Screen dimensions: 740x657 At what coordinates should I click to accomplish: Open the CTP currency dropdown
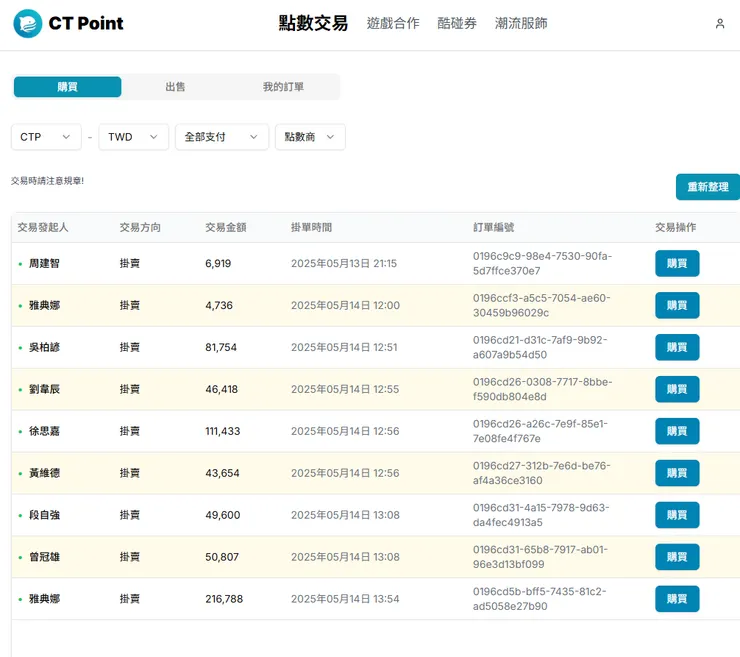46,137
